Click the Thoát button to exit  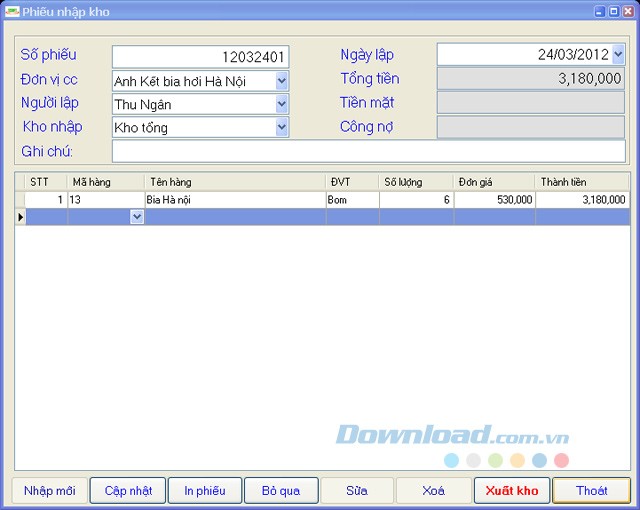(x=591, y=491)
